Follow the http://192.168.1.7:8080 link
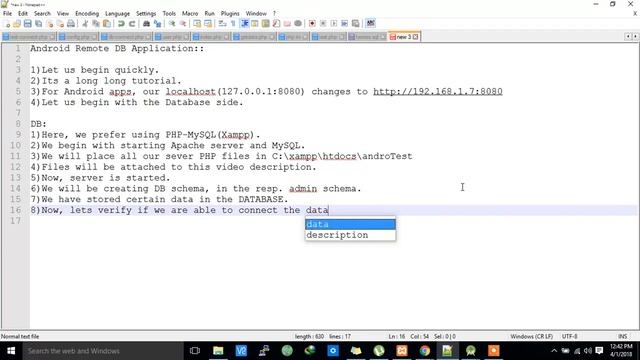640x360 pixels. point(438,91)
